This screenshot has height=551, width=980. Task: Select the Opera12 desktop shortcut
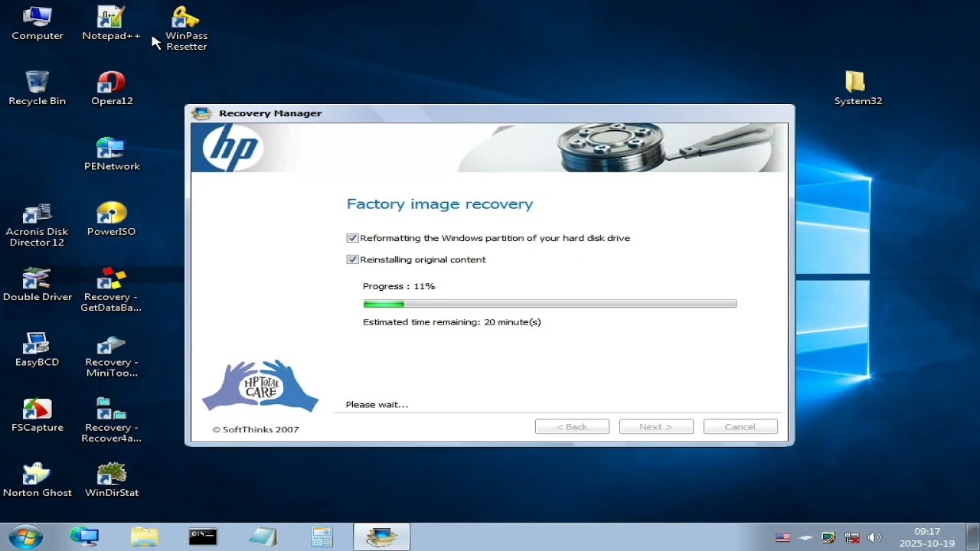coord(112,88)
